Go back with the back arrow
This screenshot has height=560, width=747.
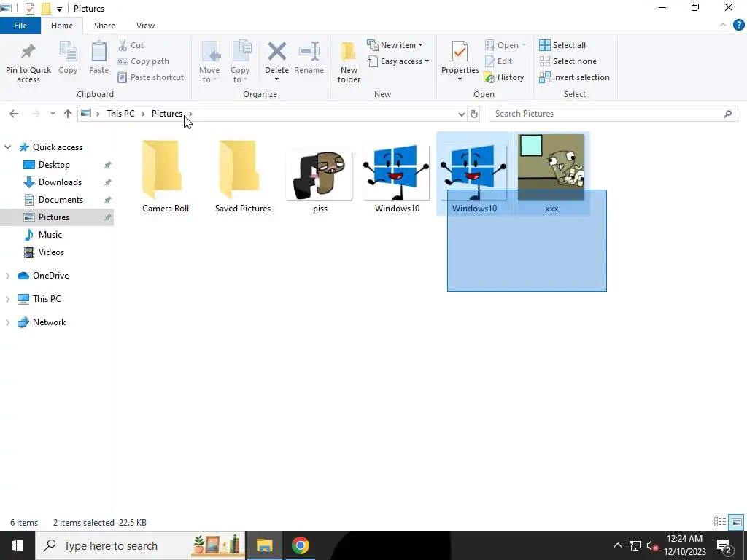click(14, 114)
